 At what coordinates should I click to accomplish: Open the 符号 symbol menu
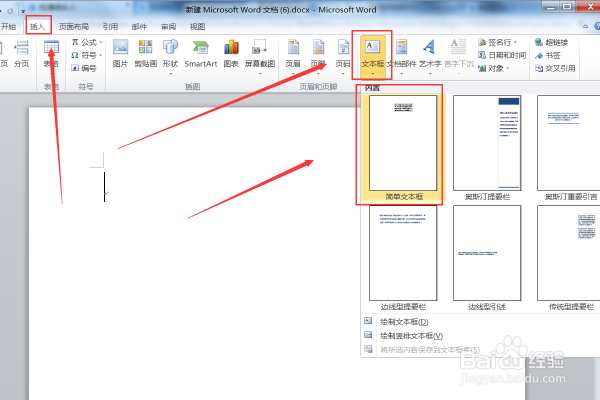[x=85, y=56]
